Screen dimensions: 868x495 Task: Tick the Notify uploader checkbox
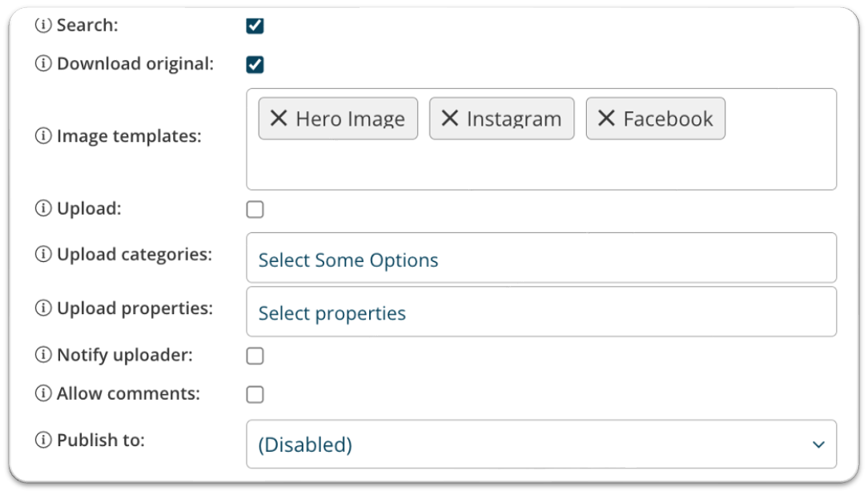(255, 356)
